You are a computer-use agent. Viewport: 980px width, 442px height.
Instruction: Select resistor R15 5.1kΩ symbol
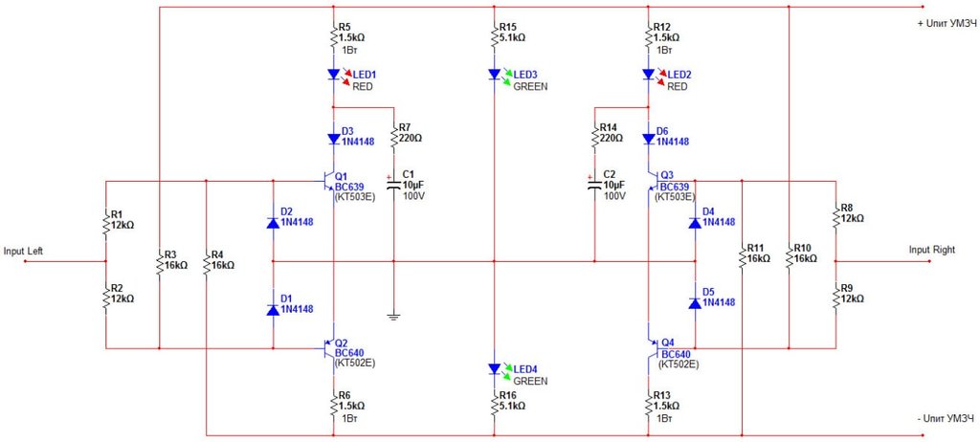(x=494, y=37)
